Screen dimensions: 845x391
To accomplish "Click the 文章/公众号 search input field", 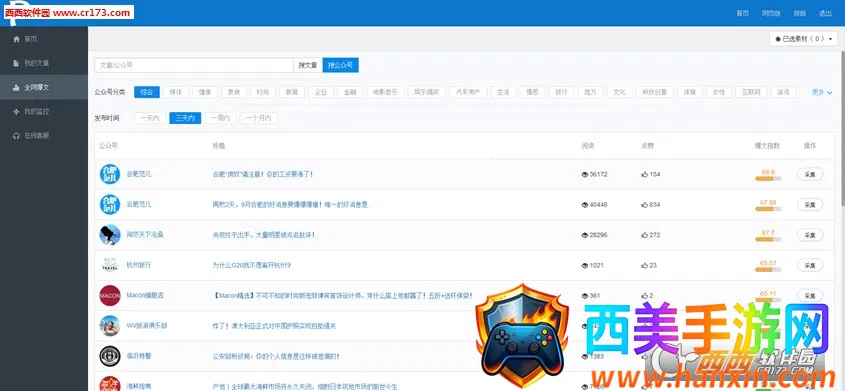I will (x=194, y=65).
